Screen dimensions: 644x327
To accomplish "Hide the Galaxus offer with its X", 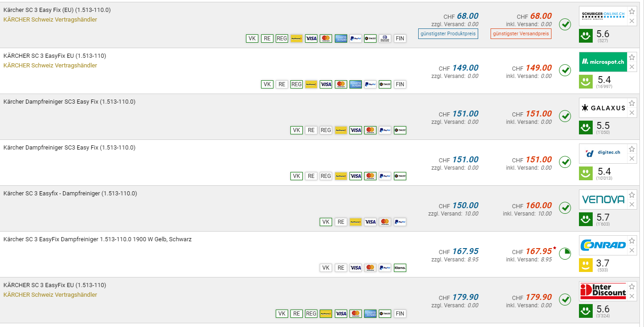I will pos(632,113).
